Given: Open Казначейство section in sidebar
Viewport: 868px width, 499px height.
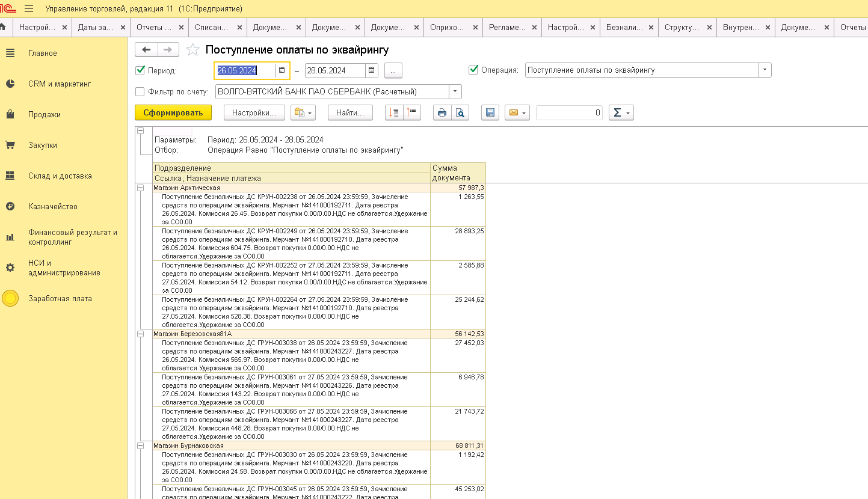Looking at the screenshot, I should 53,207.
